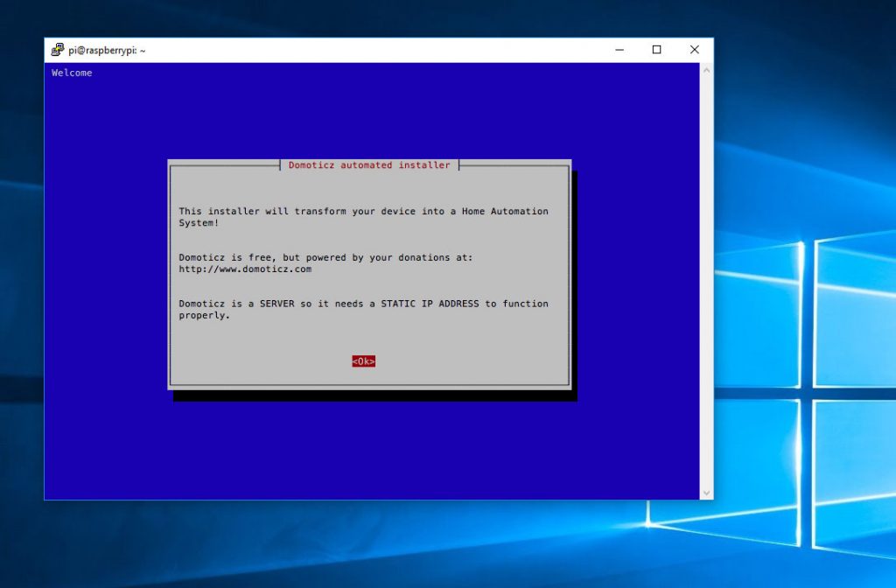Click the word 'properly.' in the dialog
This screenshot has width=896, height=588.
point(204,315)
